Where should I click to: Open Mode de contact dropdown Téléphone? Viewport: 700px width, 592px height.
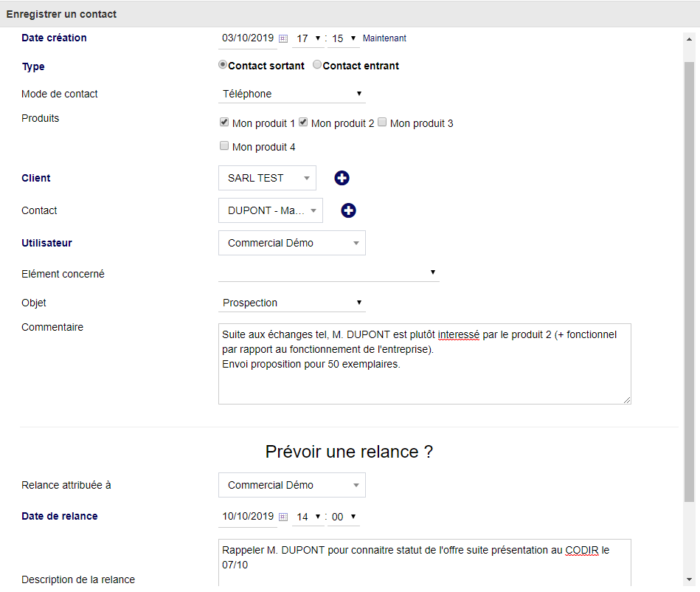292,94
